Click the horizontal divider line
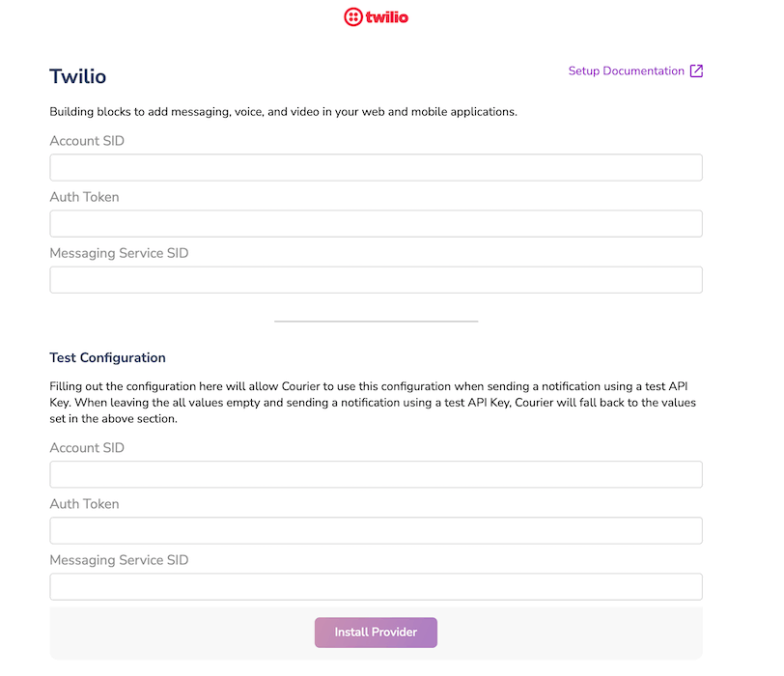The width and height of the screenshot is (784, 676). (376, 319)
